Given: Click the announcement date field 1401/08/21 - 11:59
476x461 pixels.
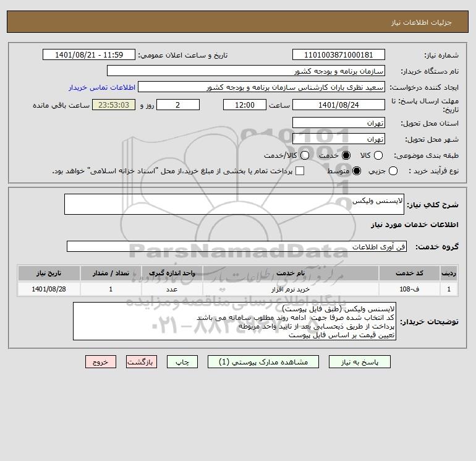Looking at the screenshot, I should 89,55.
